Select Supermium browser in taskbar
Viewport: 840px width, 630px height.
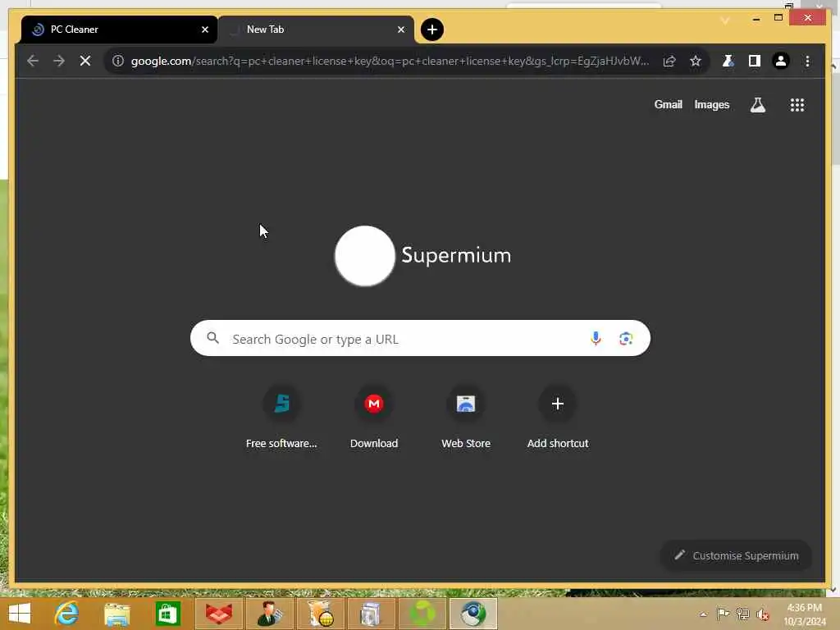473,614
